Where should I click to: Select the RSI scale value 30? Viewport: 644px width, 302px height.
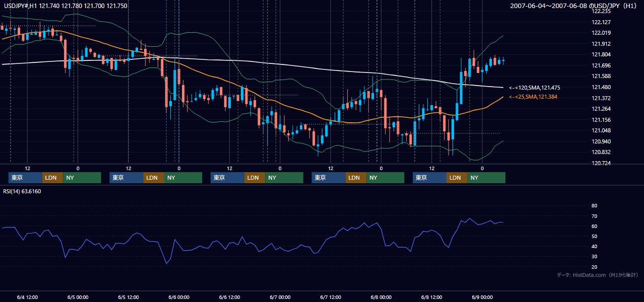coord(594,257)
